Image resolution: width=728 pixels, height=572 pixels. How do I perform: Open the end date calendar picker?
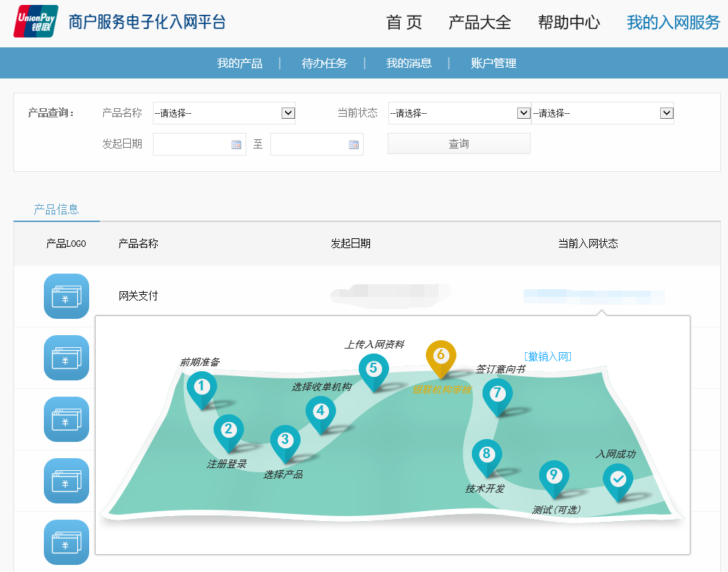pos(354,144)
